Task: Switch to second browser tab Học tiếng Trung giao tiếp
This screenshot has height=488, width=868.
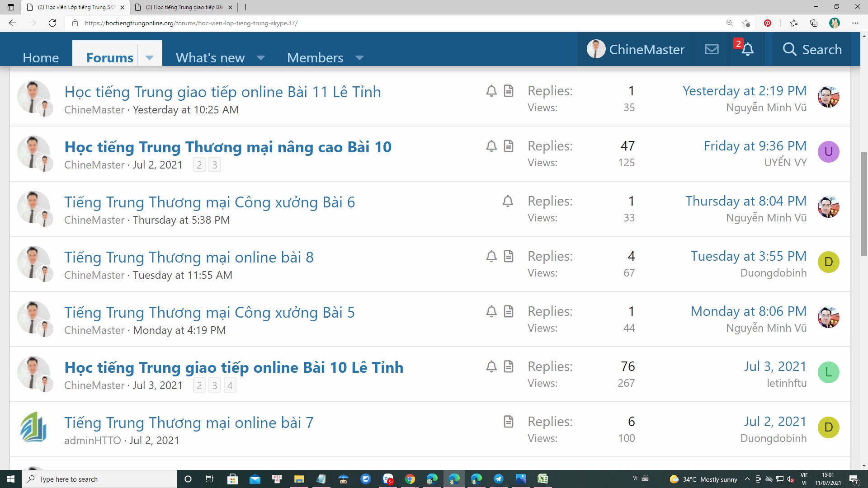Action: [x=184, y=7]
